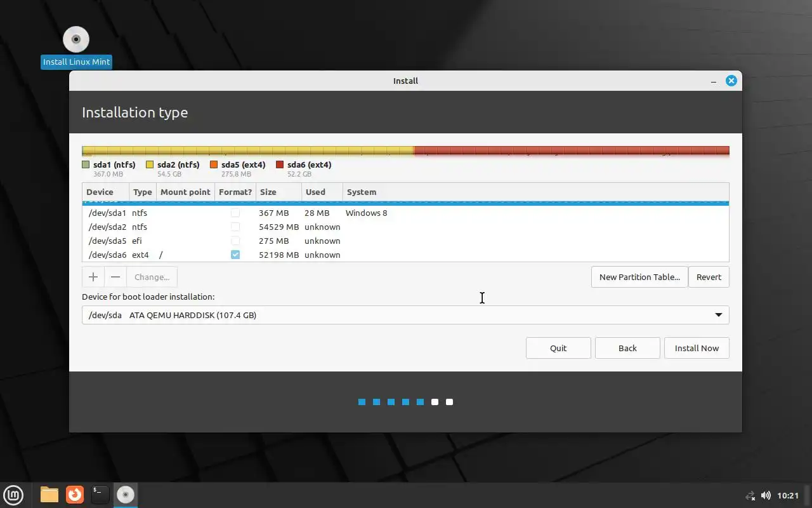Image resolution: width=812 pixels, height=508 pixels.
Task: Click the 52198 MB size cell
Action: 279,255
